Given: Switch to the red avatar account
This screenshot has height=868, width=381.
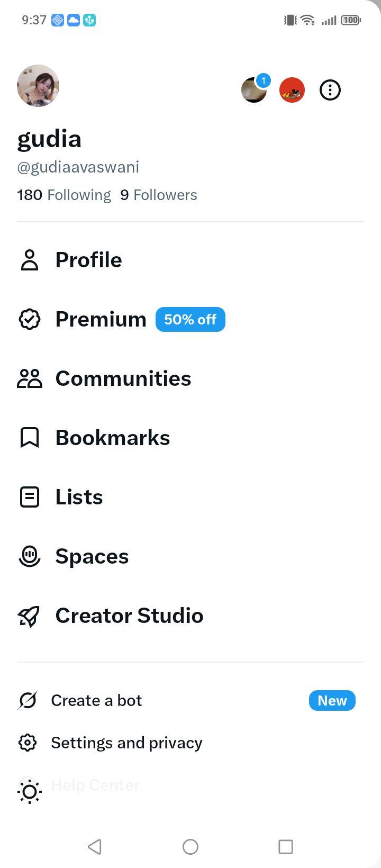Looking at the screenshot, I should click(292, 90).
